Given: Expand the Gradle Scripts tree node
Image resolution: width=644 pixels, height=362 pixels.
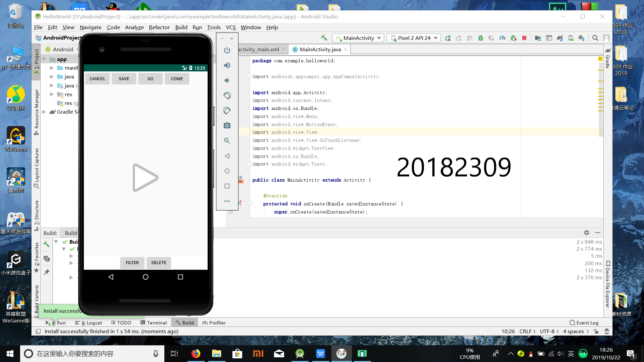Looking at the screenshot, I should [44, 112].
